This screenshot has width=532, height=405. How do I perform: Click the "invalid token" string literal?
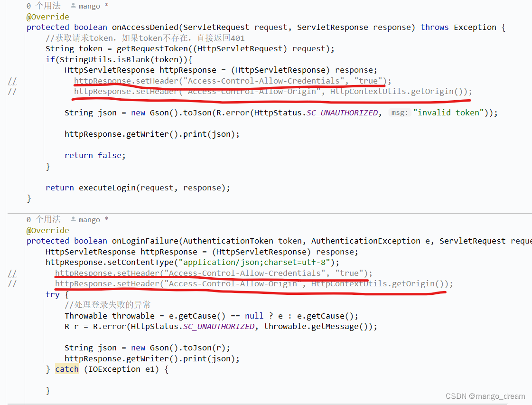448,113
